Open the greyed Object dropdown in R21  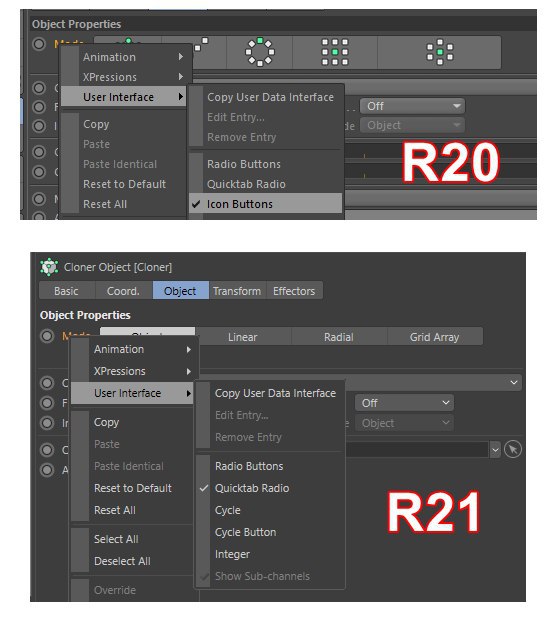404,423
